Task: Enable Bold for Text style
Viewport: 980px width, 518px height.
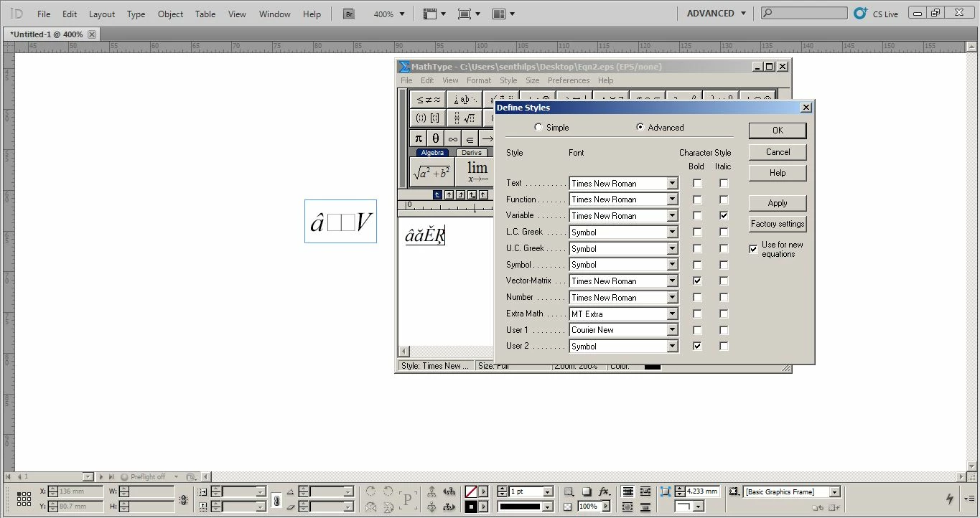Action: 697,183
